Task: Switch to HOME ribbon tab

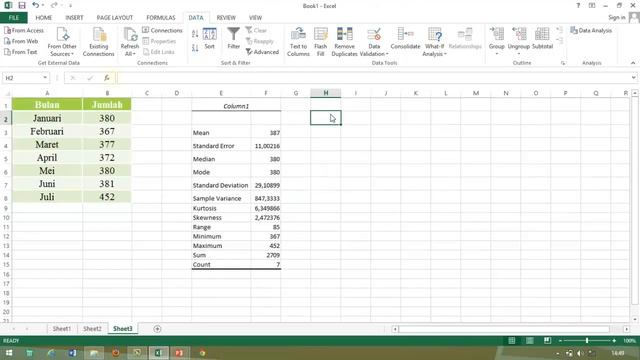Action: tap(44, 18)
